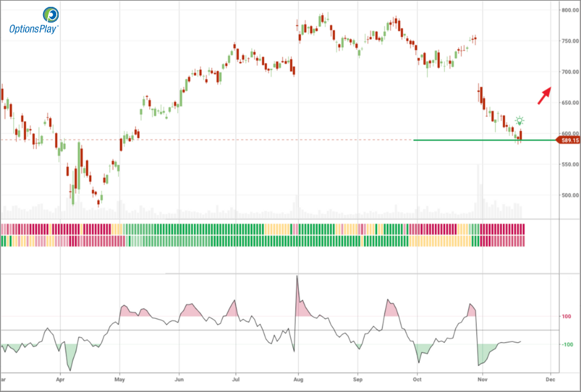Click the deepest green oscillator trough in April

pos(69,369)
